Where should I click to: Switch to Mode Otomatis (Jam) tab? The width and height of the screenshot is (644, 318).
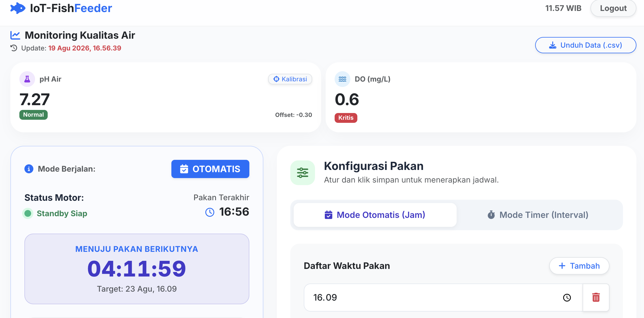[375, 215]
